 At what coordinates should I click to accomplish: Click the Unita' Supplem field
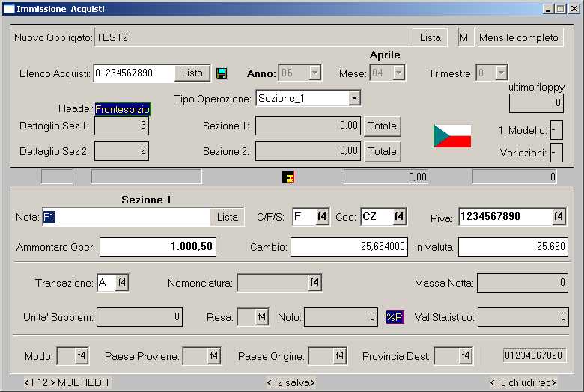pos(139,317)
